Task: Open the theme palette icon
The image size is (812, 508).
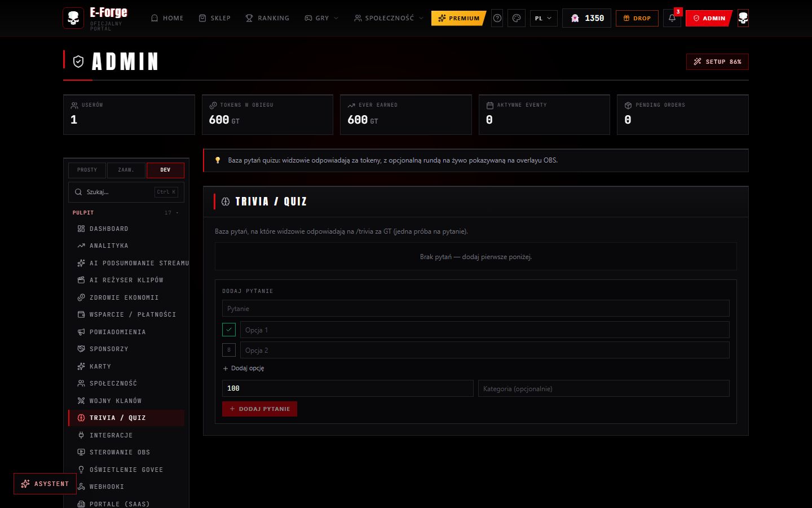Action: 517,18
